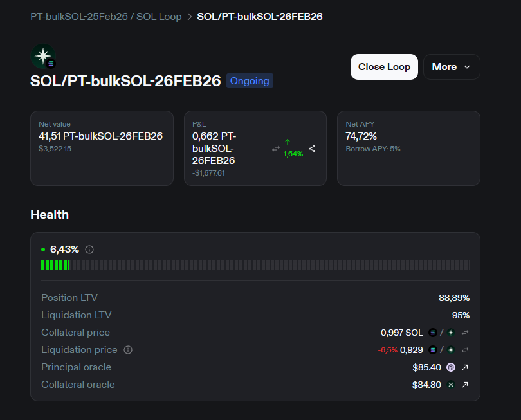The image size is (521, 420).
Task: Open Principal oracle external link arrow
Action: [465, 367]
